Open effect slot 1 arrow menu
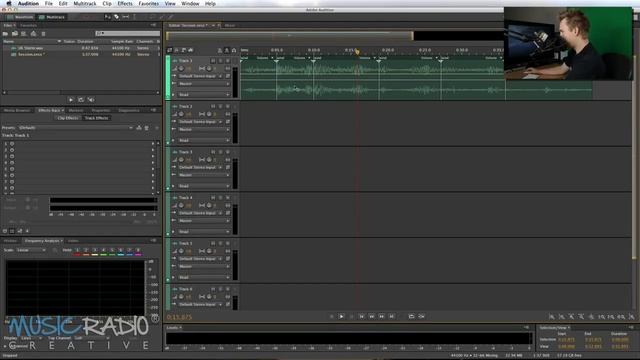The image size is (640, 360). [x=153, y=144]
